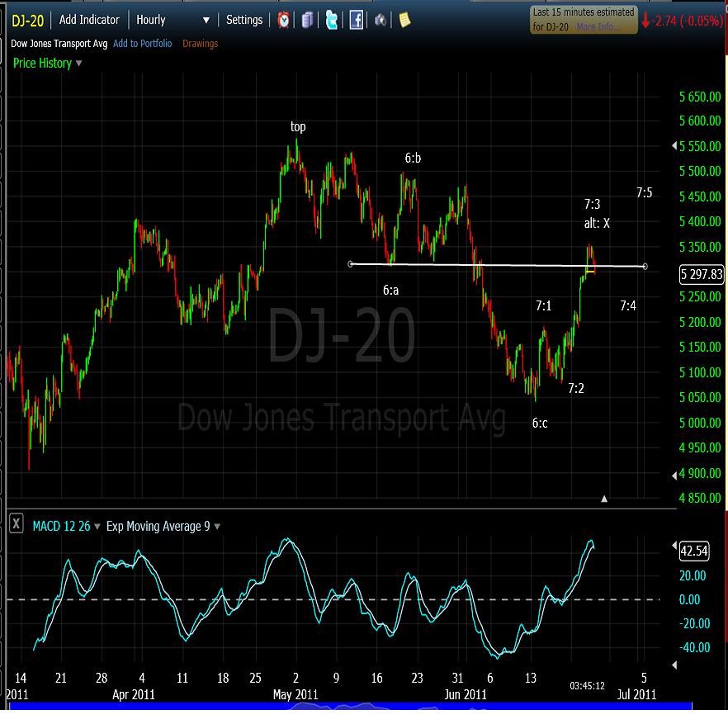This screenshot has height=724, width=728.
Task: Open the Add Indicator menu
Action: coord(89,20)
